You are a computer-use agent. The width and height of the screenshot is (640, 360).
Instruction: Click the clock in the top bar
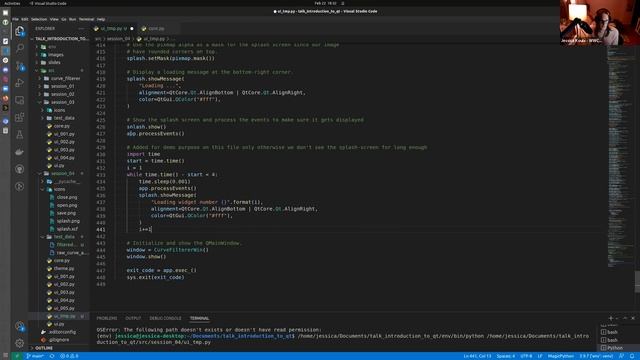pos(325,3)
